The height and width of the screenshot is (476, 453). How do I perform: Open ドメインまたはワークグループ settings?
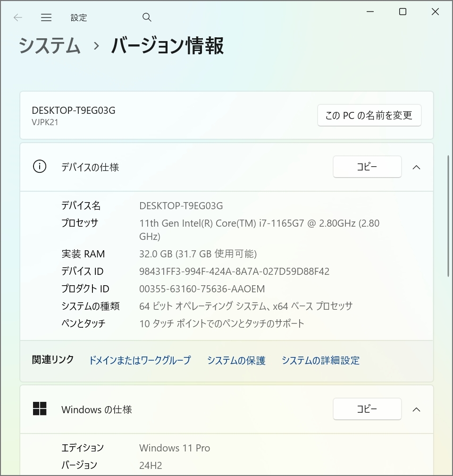(140, 360)
